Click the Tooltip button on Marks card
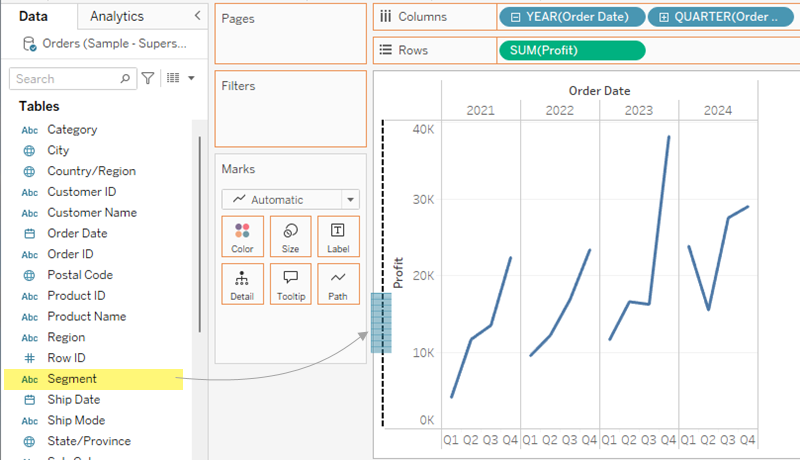This screenshot has height=460, width=800. click(290, 284)
